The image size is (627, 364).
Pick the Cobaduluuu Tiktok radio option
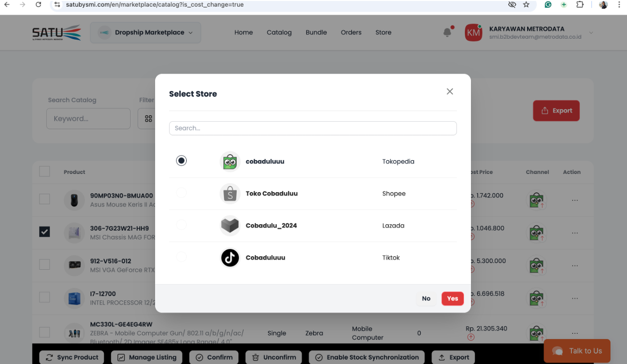tap(181, 257)
